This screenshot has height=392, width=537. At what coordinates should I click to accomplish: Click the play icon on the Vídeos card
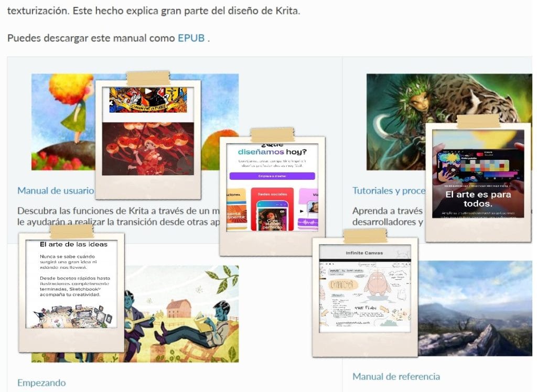click(x=301, y=211)
